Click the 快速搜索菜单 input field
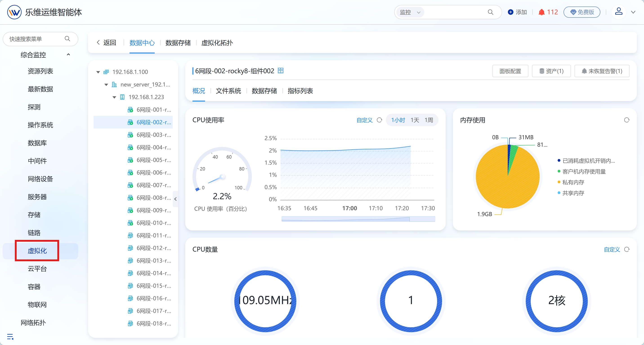The image size is (644, 345). click(x=40, y=39)
